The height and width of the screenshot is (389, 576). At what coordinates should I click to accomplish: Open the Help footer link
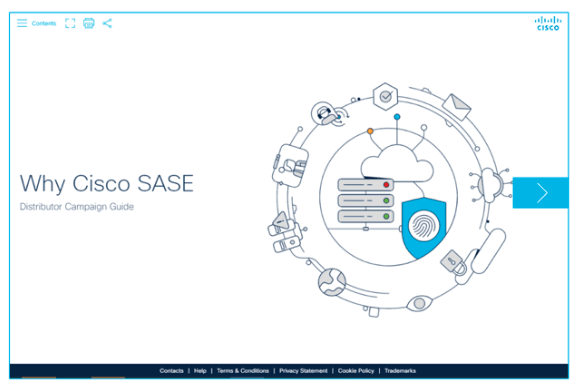200,371
